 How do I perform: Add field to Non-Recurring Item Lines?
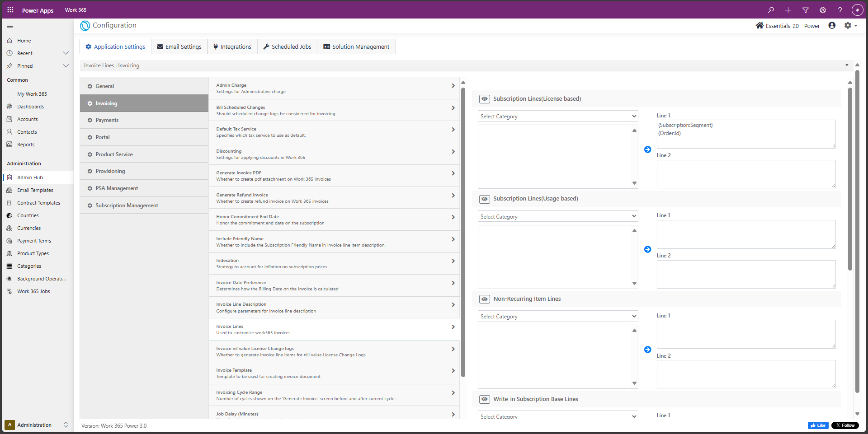point(647,350)
